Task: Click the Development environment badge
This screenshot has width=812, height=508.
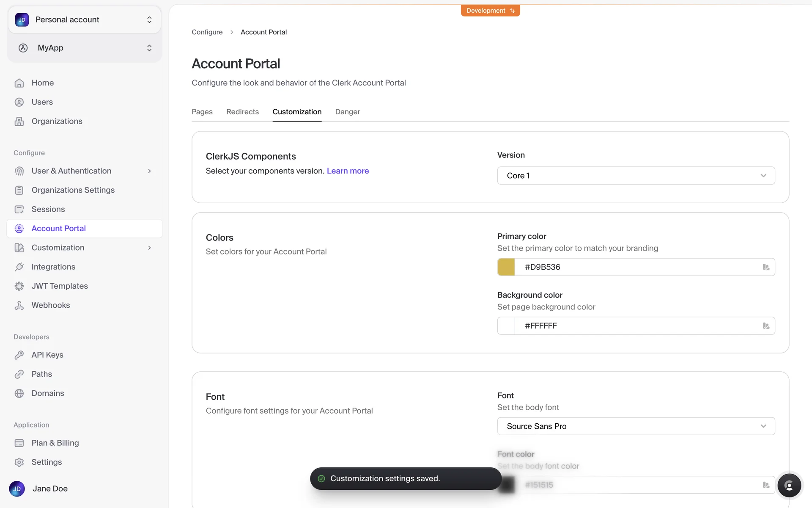Action: click(490, 11)
